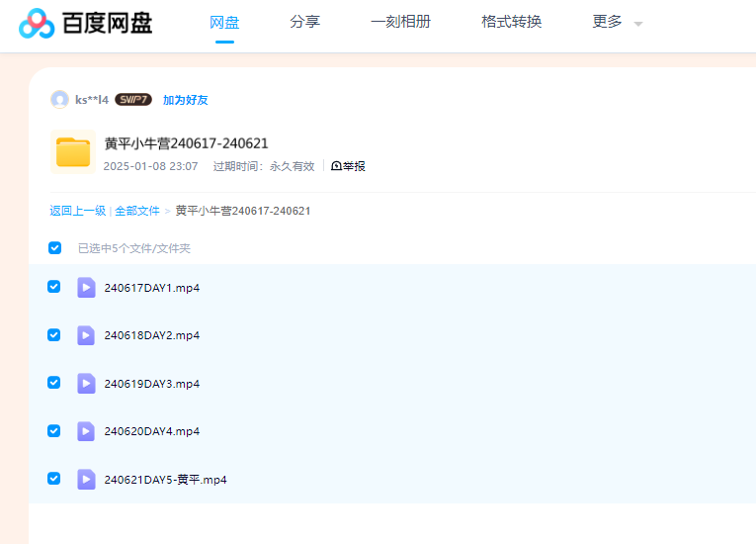Click the large yellow folder icon
This screenshot has width=756, height=544.
[x=73, y=151]
